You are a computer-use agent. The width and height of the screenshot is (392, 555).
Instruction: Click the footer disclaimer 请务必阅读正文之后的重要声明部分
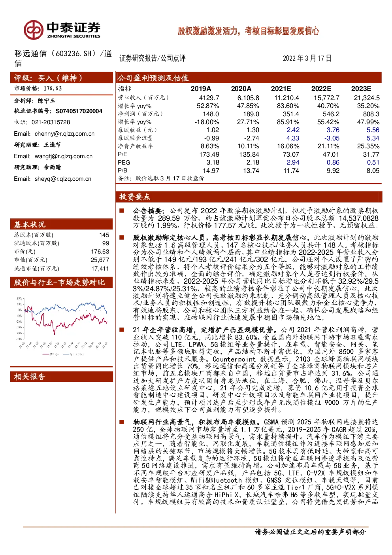coord(311,532)
